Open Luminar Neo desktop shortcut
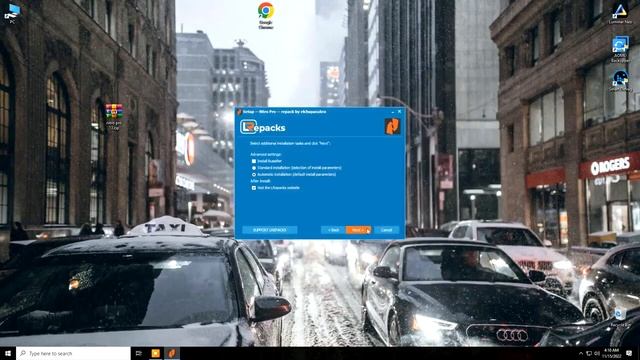Viewport: 640px width, 360px height. (620, 13)
